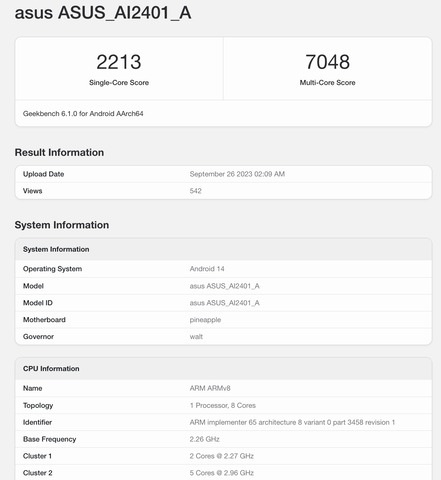The width and height of the screenshot is (441, 480).
Task: Click the Name label in CPU Information
Action: (32, 388)
